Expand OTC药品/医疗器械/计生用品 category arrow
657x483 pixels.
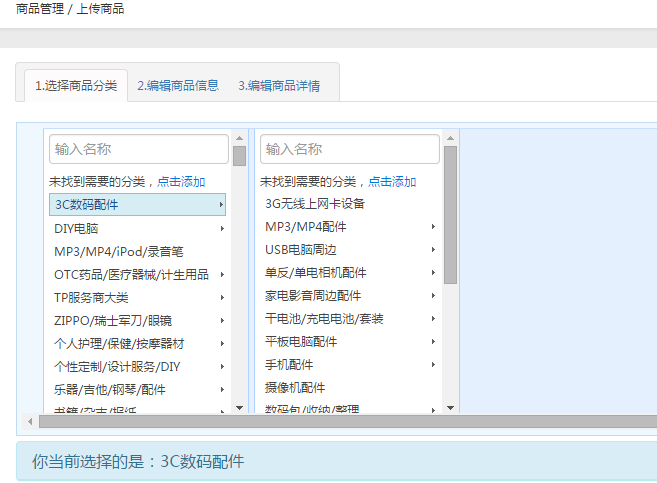pos(221,274)
